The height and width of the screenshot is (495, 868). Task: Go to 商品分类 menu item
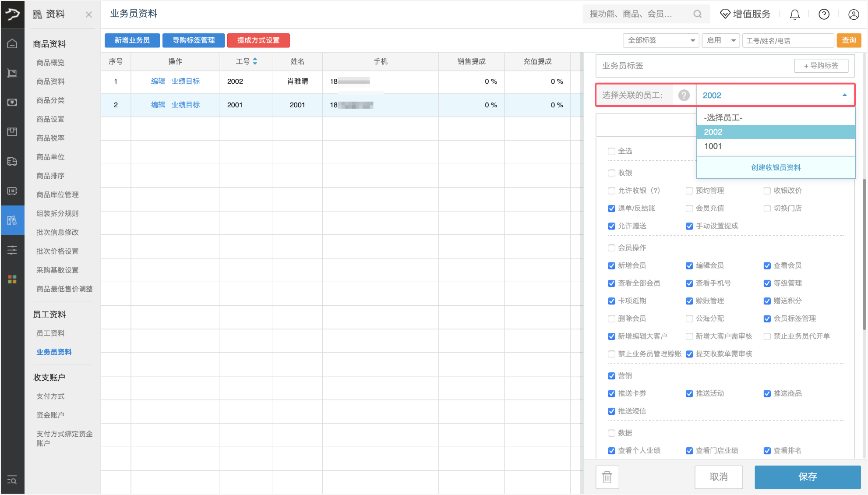[50, 100]
